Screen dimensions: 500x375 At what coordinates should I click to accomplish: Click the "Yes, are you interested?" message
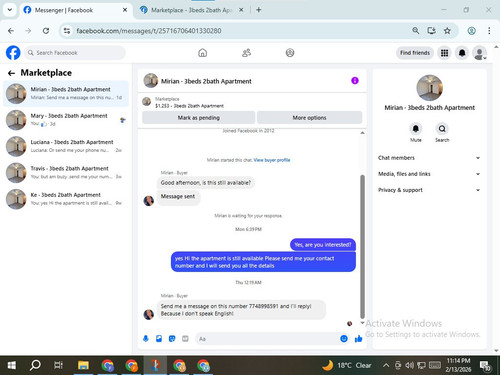click(x=323, y=245)
